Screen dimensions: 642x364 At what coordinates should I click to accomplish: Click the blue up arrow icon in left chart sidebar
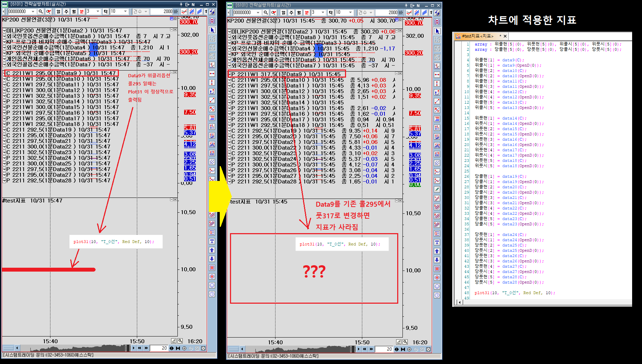(x=212, y=250)
